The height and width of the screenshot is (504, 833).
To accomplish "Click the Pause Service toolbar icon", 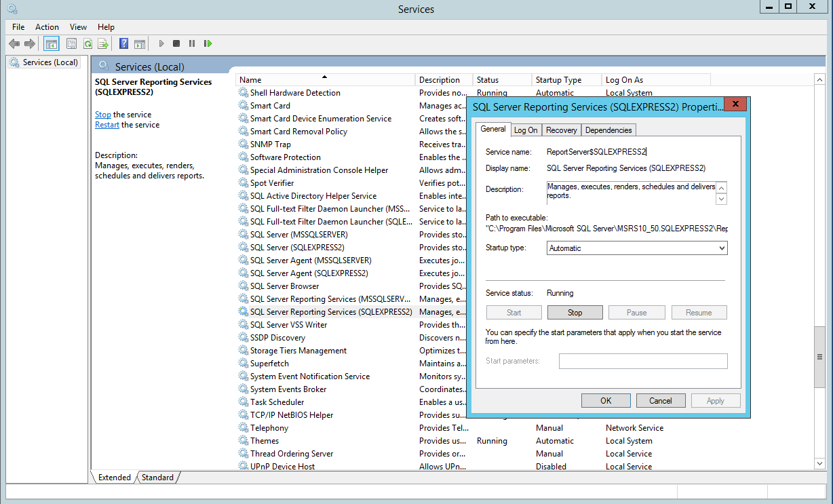I will [192, 43].
